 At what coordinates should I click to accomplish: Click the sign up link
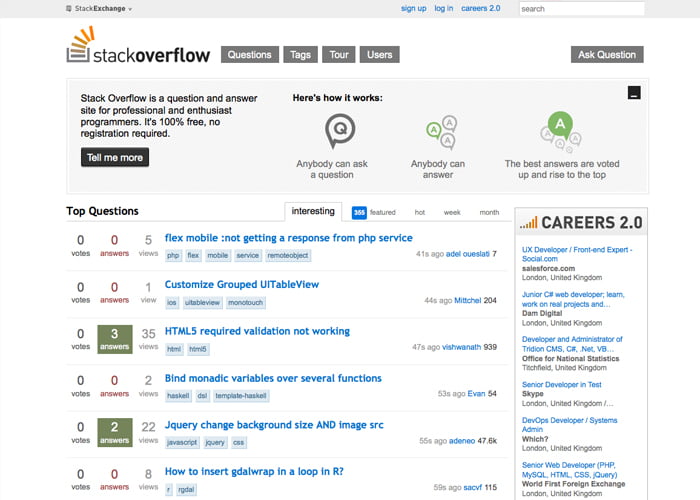[413, 8]
